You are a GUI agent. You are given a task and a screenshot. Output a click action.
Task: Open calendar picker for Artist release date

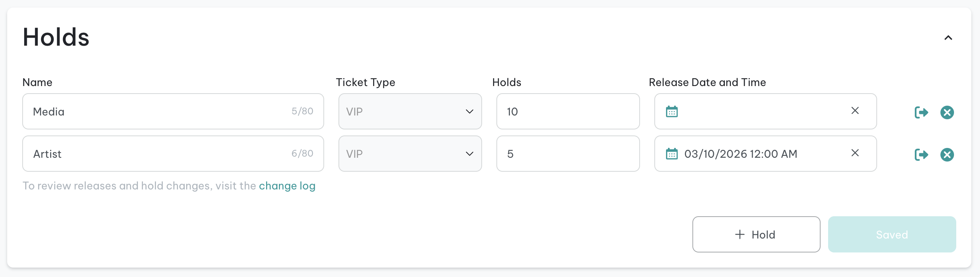point(672,154)
